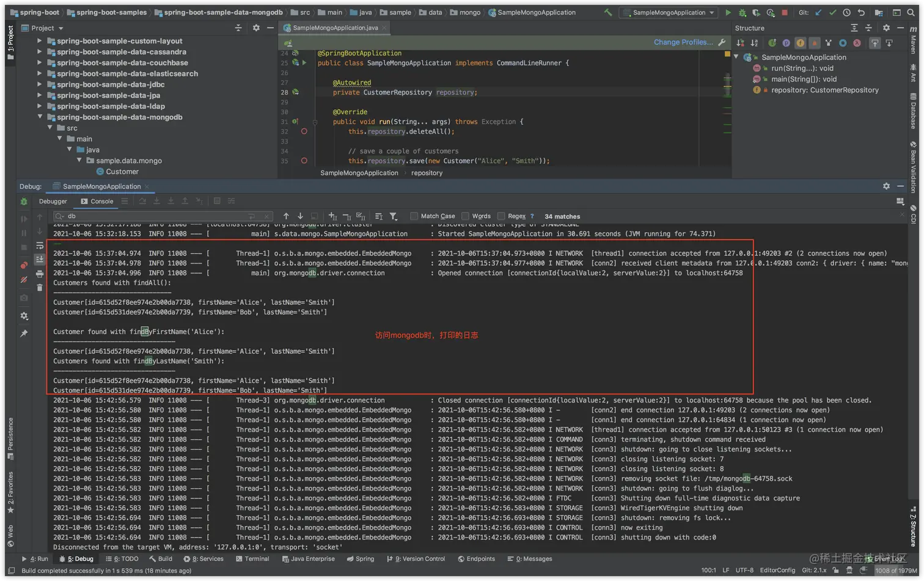The width and height of the screenshot is (924, 581).
Task: Collapse SampleMongoApplication node in Structure
Action: pyautogui.click(x=736, y=57)
